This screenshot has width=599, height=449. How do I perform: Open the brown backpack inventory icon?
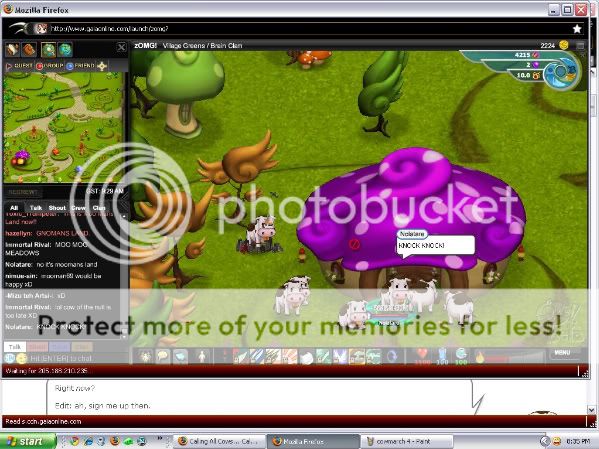[29, 50]
